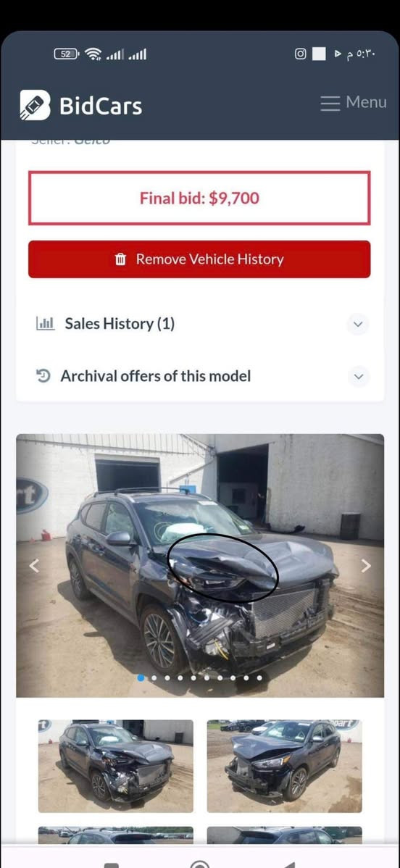Click the Geico seller link

coord(92,141)
